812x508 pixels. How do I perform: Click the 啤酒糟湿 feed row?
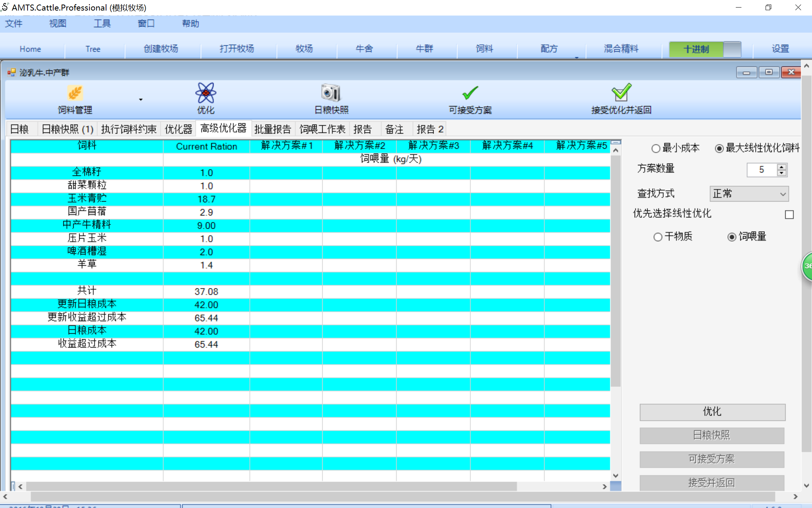[x=310, y=252]
